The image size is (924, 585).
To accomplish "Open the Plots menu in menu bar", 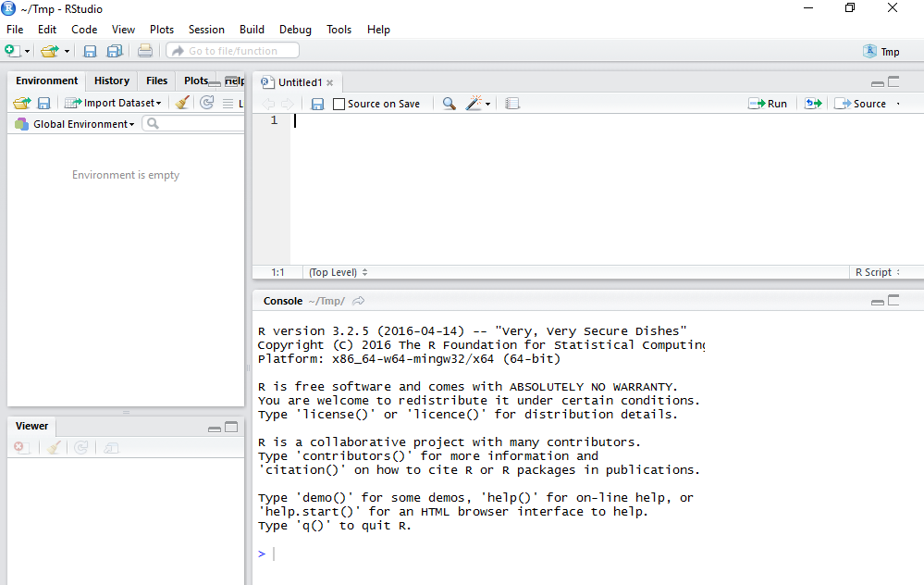I will pyautogui.click(x=162, y=30).
